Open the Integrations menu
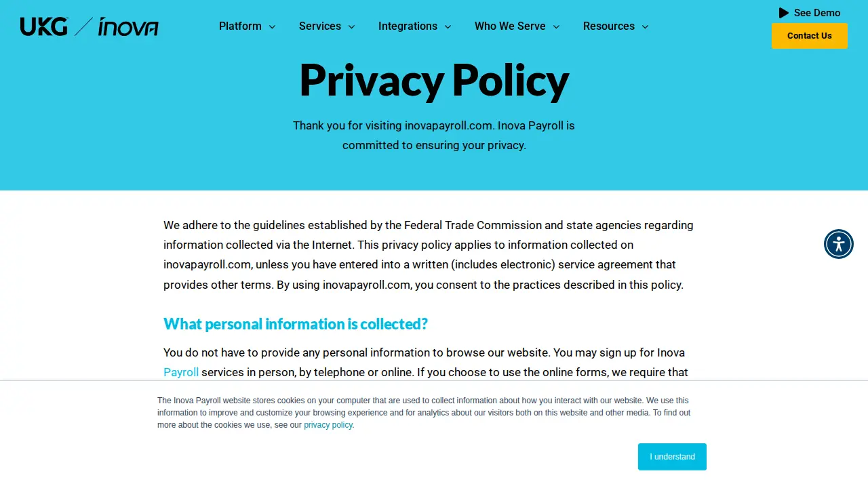Viewport: 868px width, 488px height. (x=408, y=26)
